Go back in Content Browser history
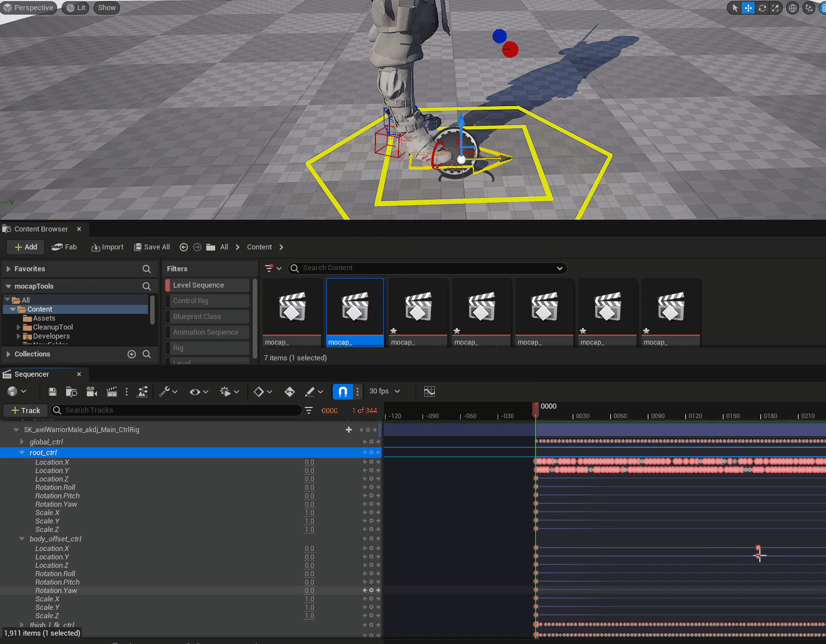Viewport: 826px width, 644px height. (x=184, y=247)
